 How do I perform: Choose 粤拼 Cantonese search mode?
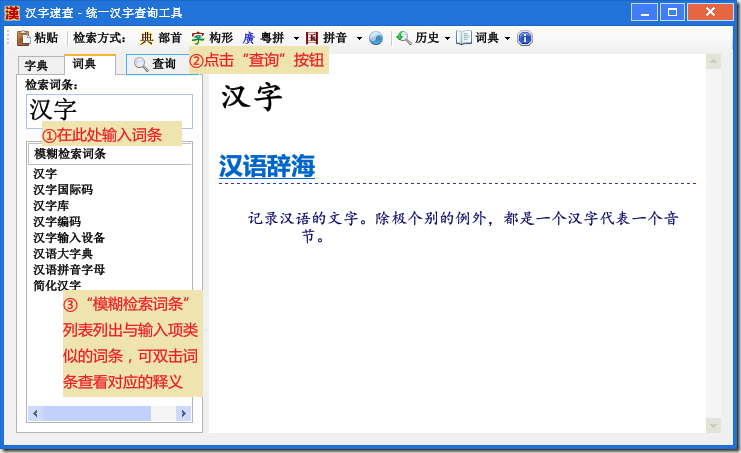point(263,38)
